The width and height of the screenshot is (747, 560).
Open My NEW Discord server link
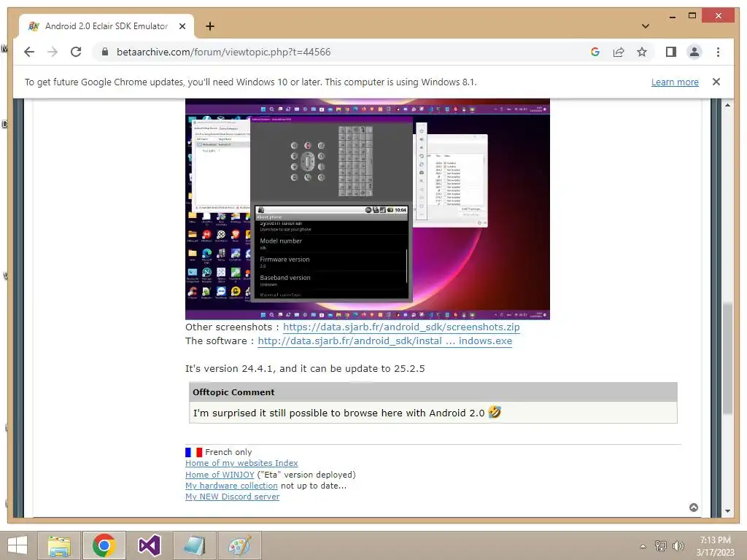pos(232,497)
